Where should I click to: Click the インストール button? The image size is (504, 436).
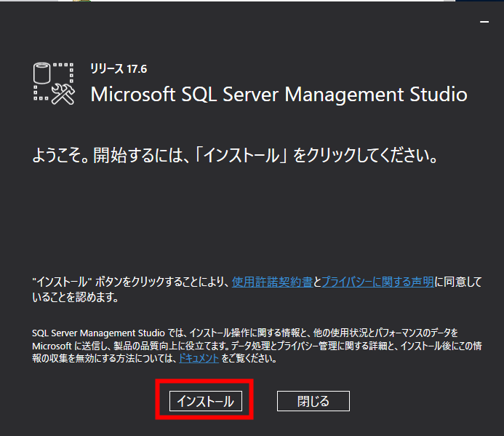[x=205, y=401]
